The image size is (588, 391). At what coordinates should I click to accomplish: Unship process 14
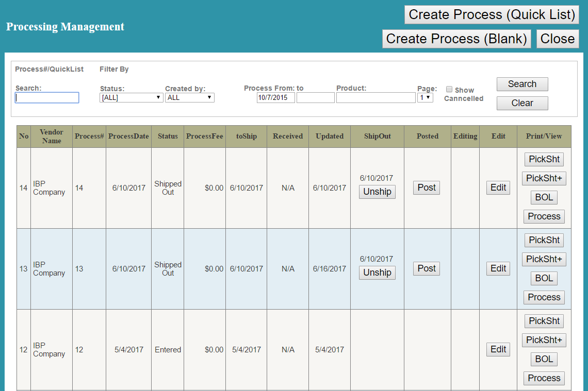click(x=377, y=192)
